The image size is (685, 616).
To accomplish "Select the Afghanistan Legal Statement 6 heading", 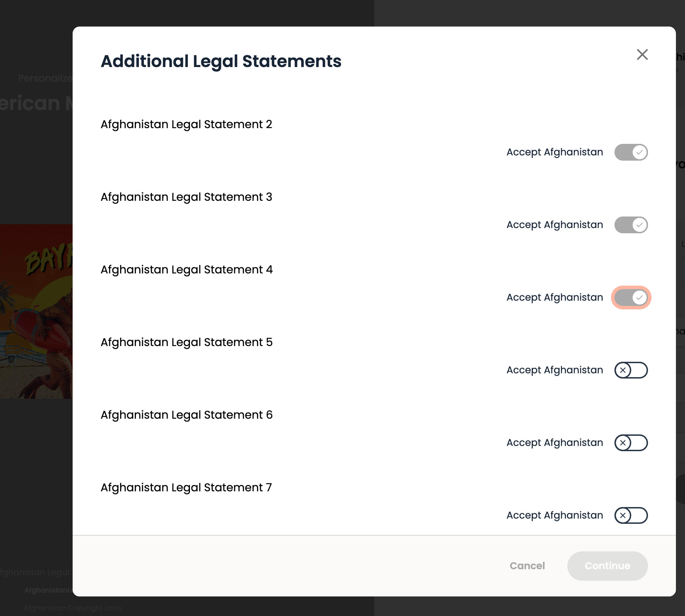I will coord(186,415).
